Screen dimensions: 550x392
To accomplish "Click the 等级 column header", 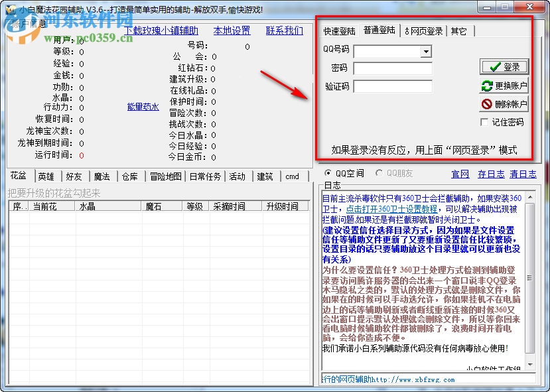I will click(195, 206).
